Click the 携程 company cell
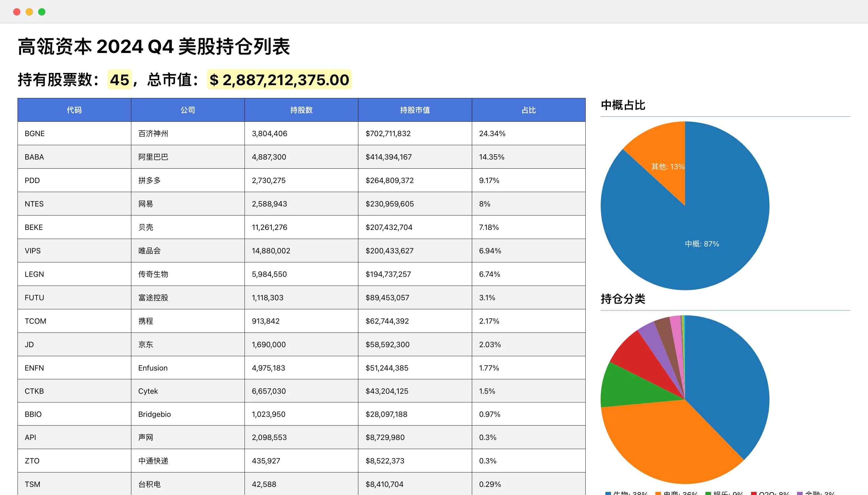Screen dimensions: 868x495 pyautogui.click(x=188, y=321)
